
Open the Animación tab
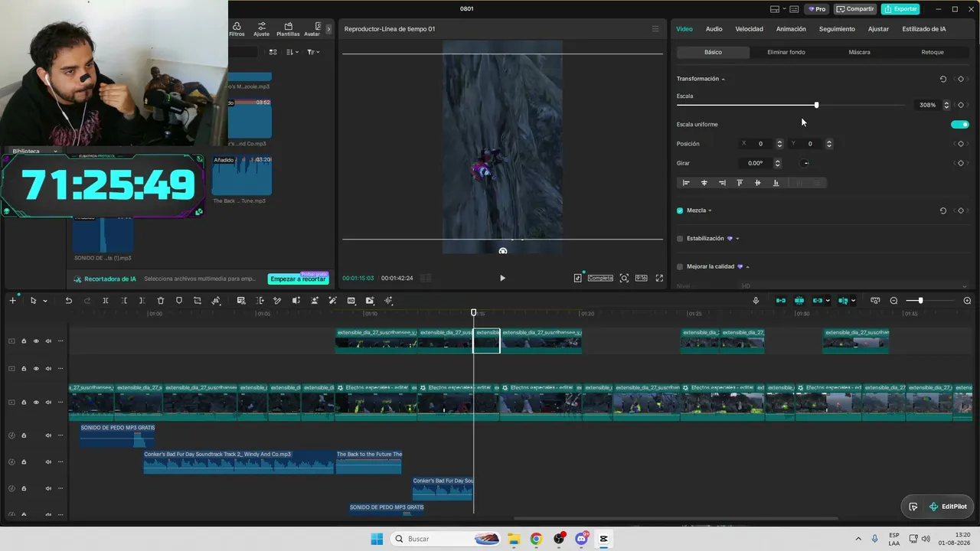click(791, 29)
